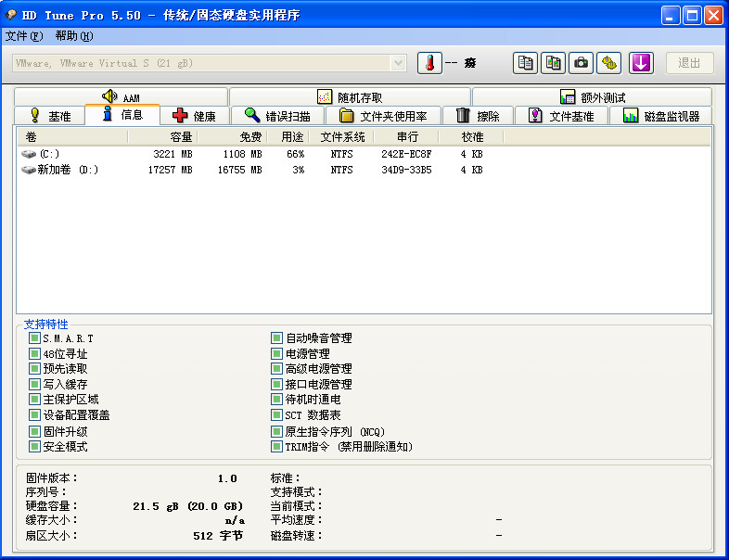Image resolution: width=729 pixels, height=560 pixels.
Task: Click the 1108 MB free value
Action: [x=242, y=154]
